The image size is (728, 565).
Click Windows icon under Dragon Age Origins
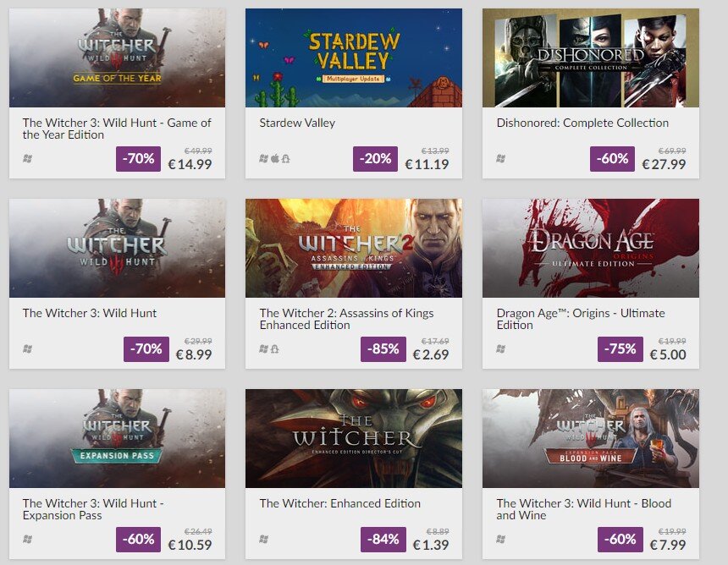(x=501, y=349)
